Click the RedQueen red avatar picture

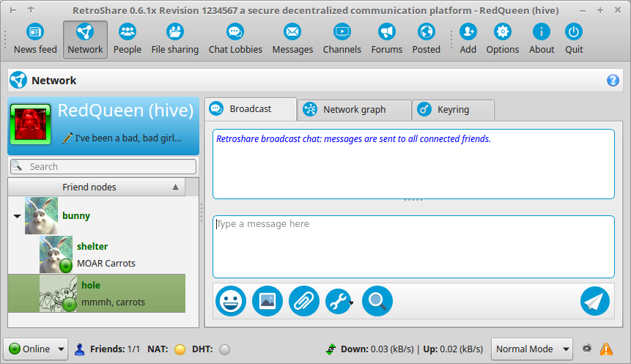(31, 125)
